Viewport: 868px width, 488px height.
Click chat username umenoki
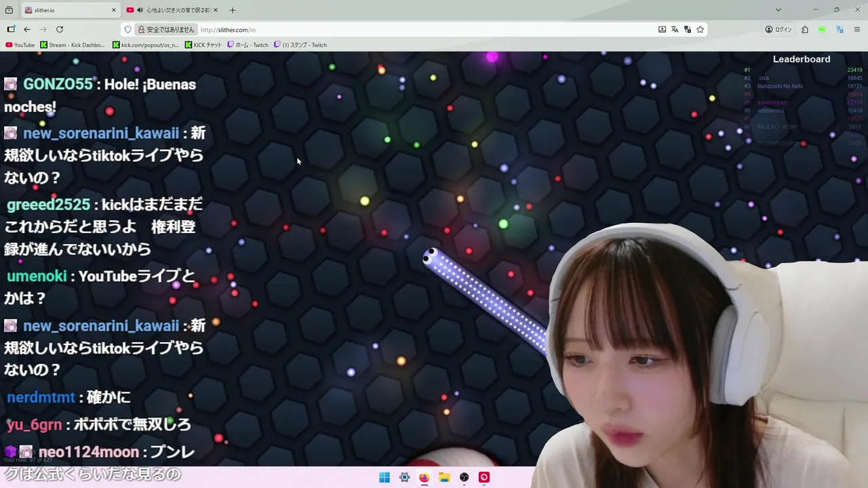pos(37,277)
